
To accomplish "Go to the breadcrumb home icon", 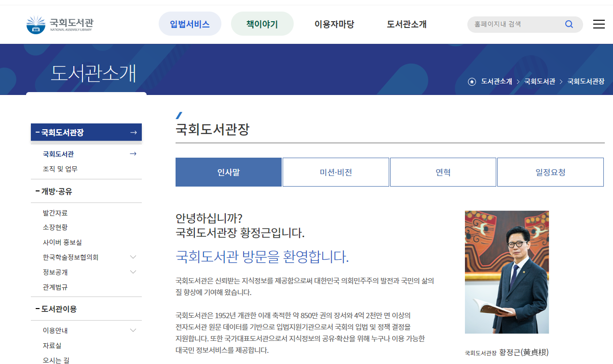I will (x=472, y=81).
